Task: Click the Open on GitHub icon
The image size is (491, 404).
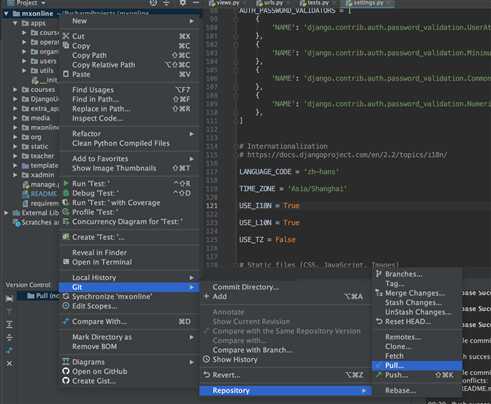Action: point(66,371)
